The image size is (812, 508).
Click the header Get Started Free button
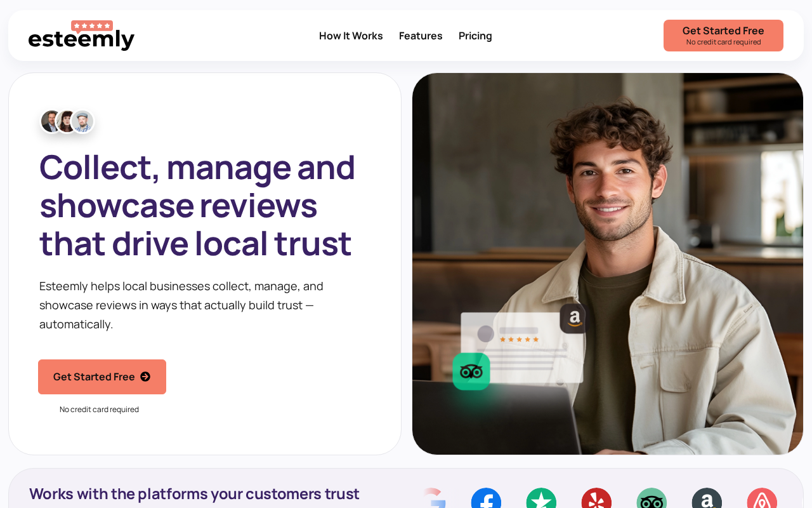[x=723, y=36]
